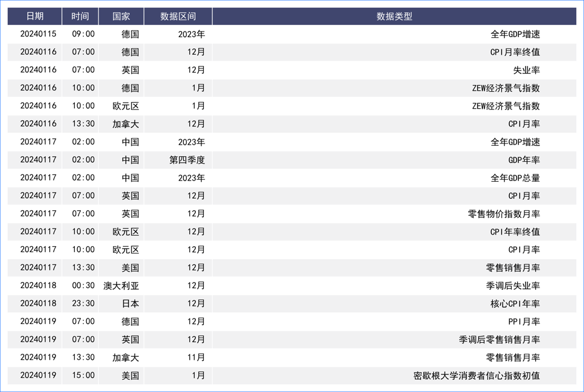Select the 零售物价指数月率 cell
Viewport: 584px width, 392px height.
pyautogui.click(x=504, y=214)
